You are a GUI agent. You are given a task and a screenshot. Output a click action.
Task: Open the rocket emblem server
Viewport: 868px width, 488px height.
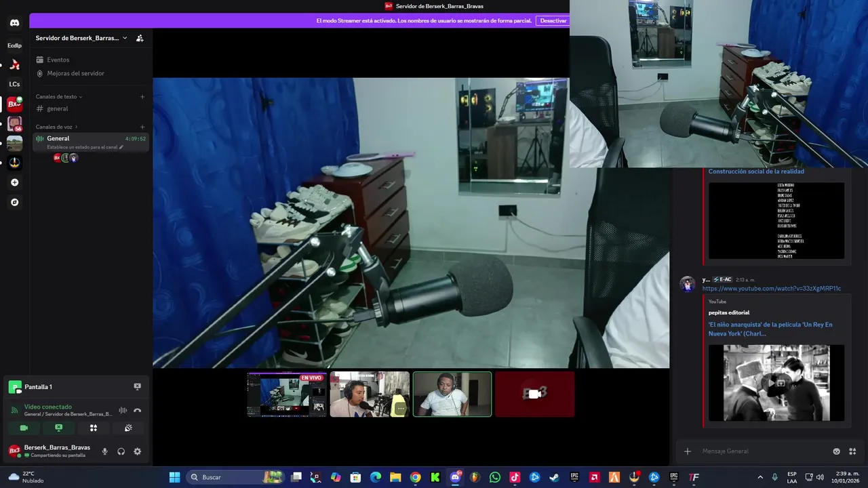[x=14, y=163]
